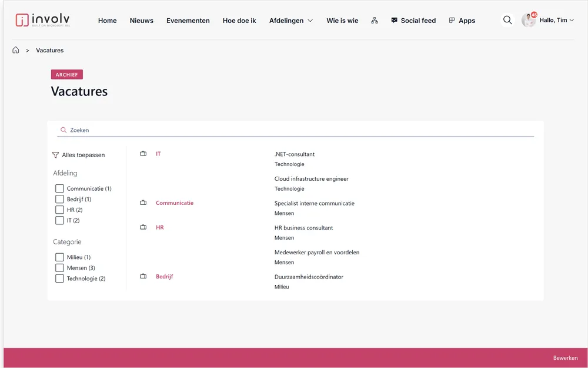The height and width of the screenshot is (368, 588).
Task: Open the Apps menu item
Action: pos(467,21)
